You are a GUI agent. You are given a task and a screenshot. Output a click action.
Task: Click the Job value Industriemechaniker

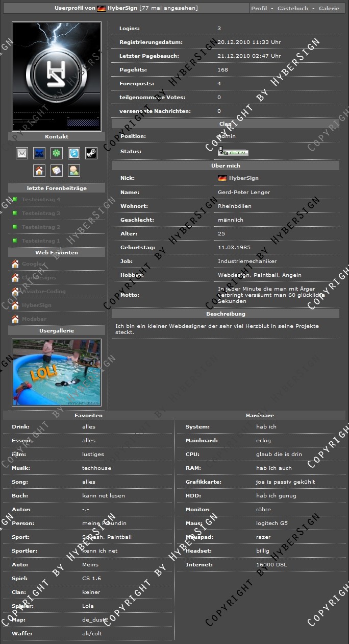pos(247,261)
